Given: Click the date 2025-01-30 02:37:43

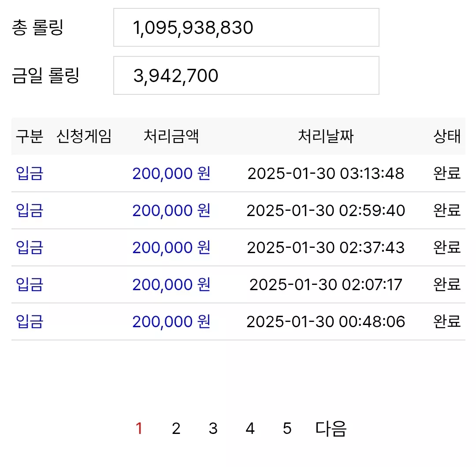Looking at the screenshot, I should tap(326, 247).
